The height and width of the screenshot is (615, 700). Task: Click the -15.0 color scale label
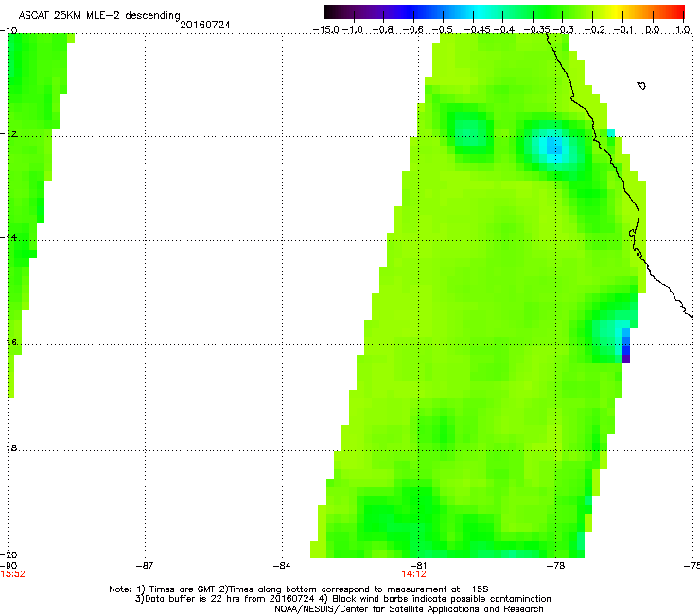tap(326, 30)
